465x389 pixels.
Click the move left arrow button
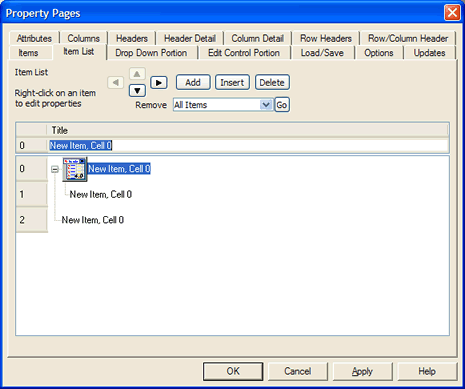[116, 82]
